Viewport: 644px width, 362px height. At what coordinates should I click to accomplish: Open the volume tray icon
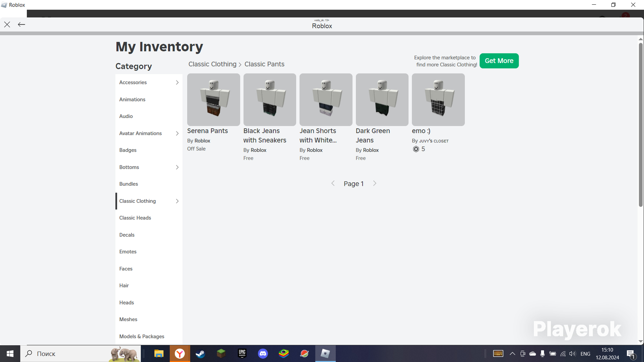(573, 354)
